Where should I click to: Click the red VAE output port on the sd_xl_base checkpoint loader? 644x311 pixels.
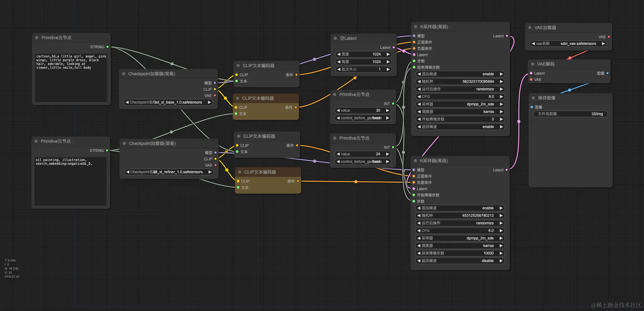coord(215,95)
